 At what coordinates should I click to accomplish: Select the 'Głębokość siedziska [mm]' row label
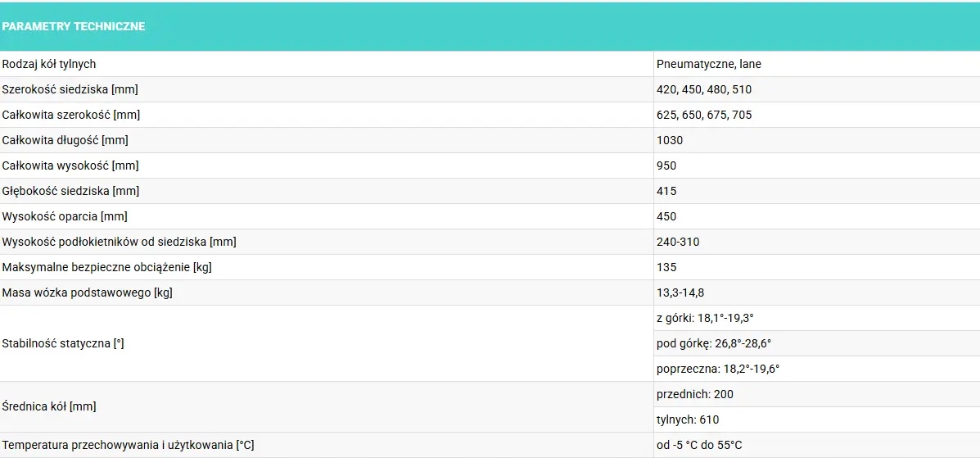[x=70, y=191]
